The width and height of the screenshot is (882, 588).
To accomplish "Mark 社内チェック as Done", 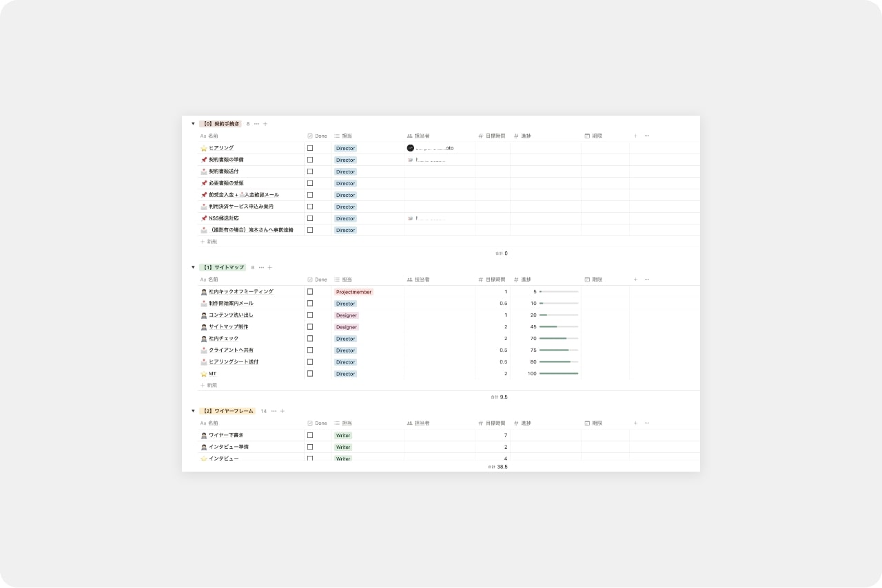I will (310, 339).
